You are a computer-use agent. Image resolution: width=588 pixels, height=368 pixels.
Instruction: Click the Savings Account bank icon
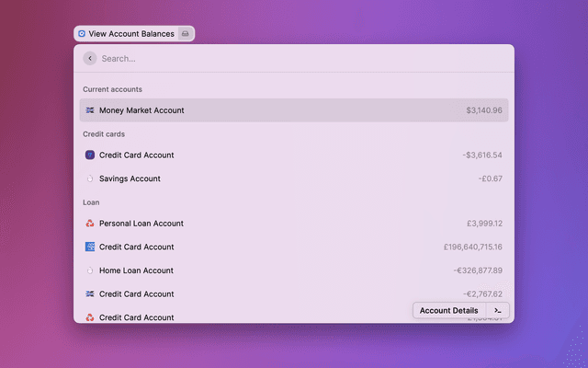click(x=90, y=178)
